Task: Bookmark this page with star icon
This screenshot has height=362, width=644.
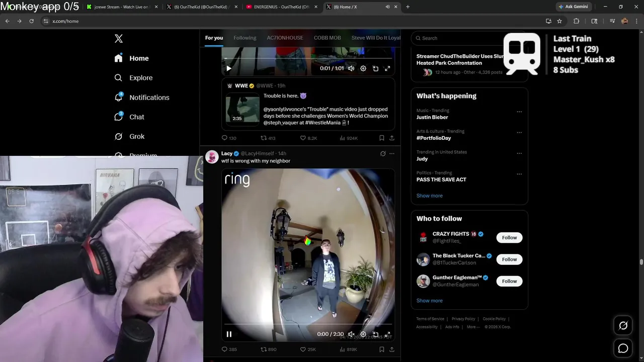Action: [x=559, y=21]
